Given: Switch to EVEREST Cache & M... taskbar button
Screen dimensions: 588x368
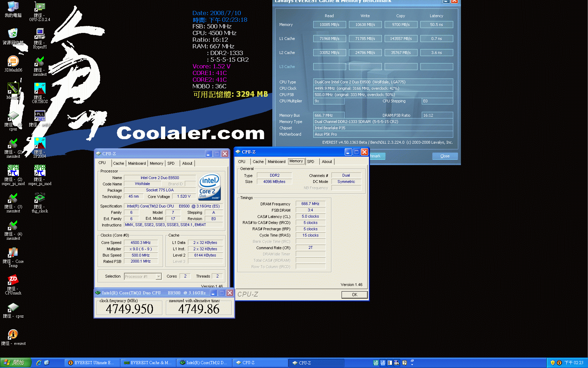Looking at the screenshot, I should [148, 363].
